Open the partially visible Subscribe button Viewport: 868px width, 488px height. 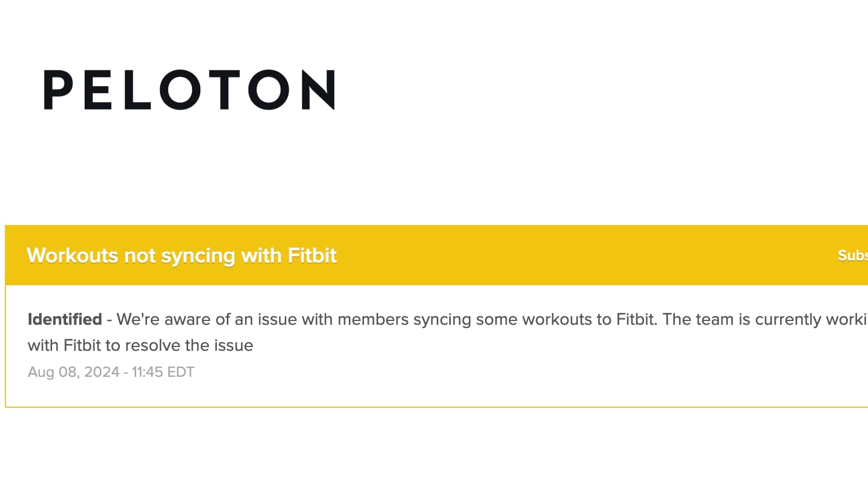[x=852, y=255]
